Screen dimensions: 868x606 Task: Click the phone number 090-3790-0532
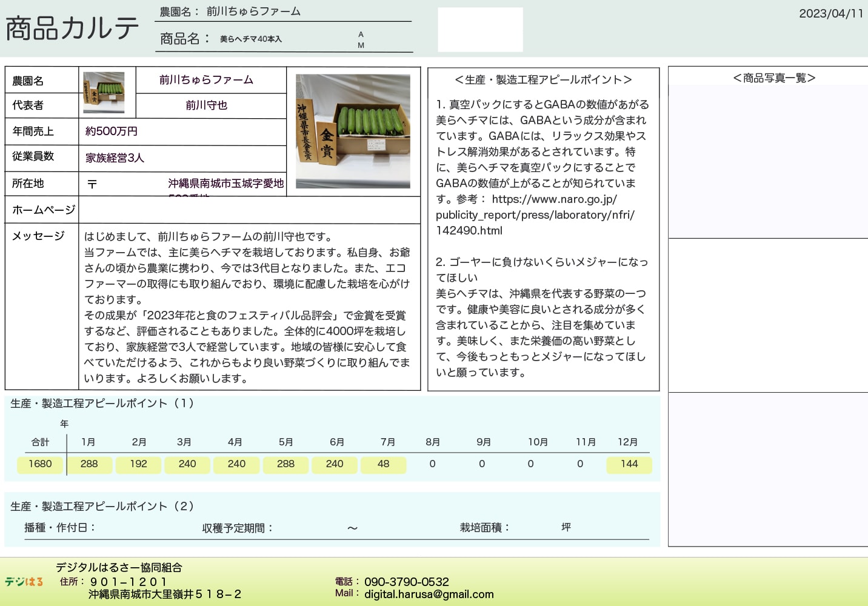[407, 582]
